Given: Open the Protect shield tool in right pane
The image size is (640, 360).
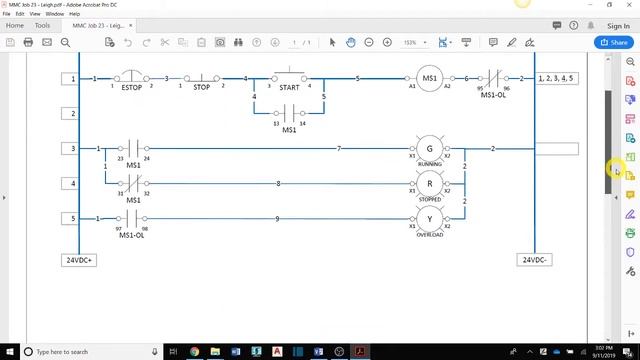Looking at the screenshot, I should (x=630, y=252).
